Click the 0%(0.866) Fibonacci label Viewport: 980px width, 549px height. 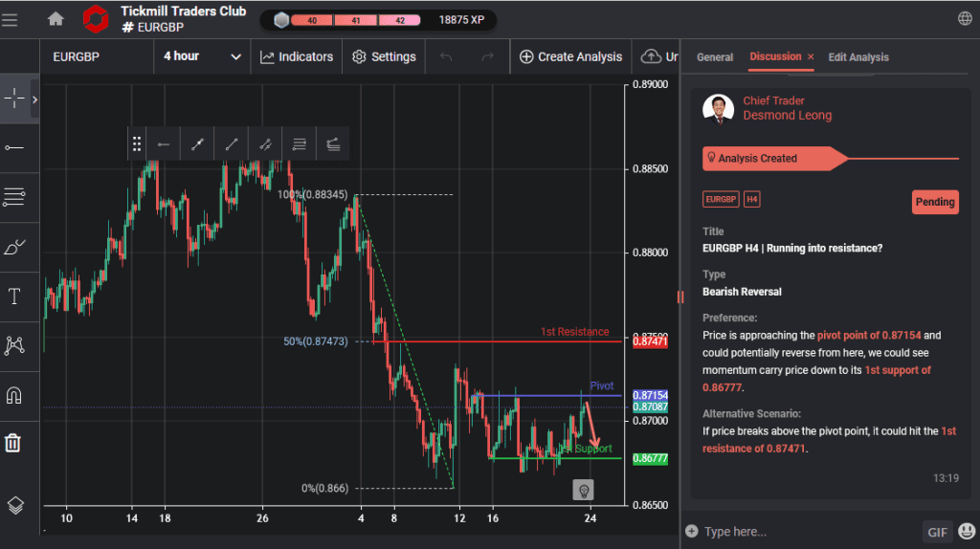[325, 489]
